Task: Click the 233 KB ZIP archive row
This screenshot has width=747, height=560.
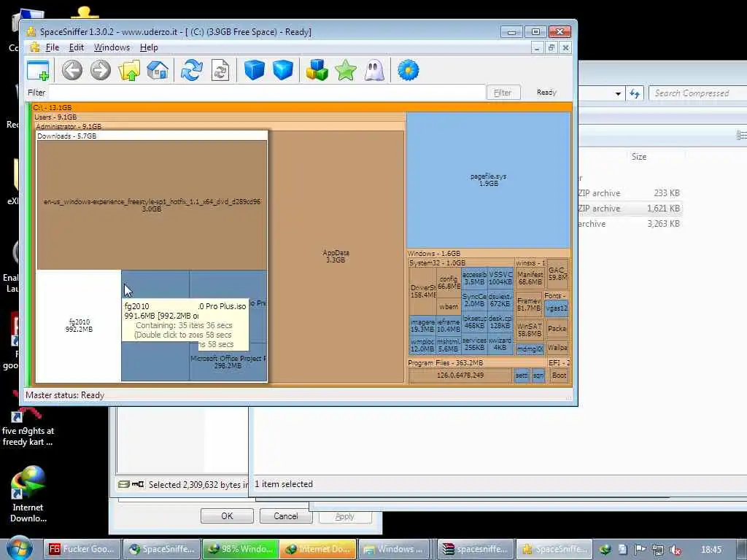Action: (630, 192)
